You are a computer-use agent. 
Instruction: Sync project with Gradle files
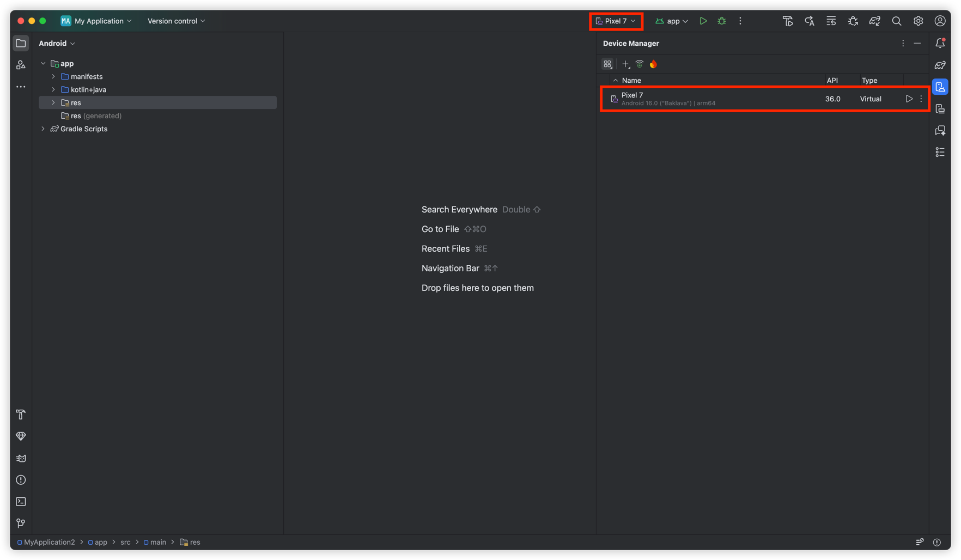click(874, 21)
